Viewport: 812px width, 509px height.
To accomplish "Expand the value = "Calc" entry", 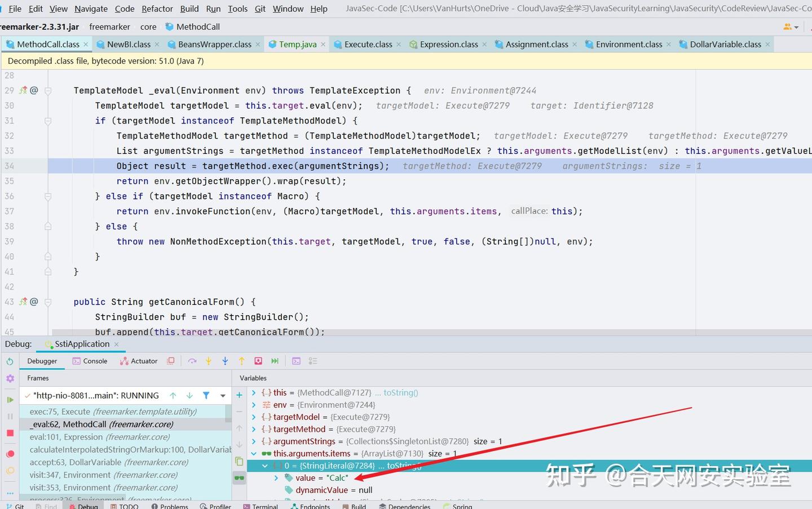I will coord(276,477).
